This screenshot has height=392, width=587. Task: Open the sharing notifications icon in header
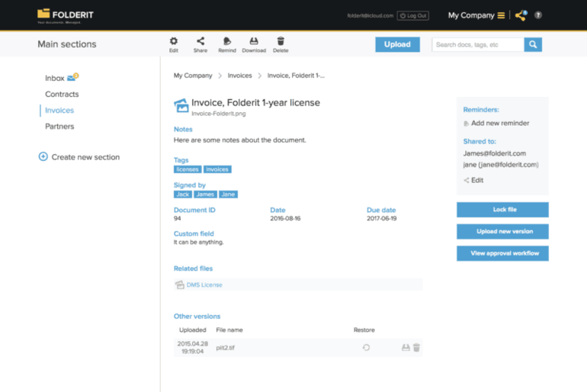click(521, 15)
